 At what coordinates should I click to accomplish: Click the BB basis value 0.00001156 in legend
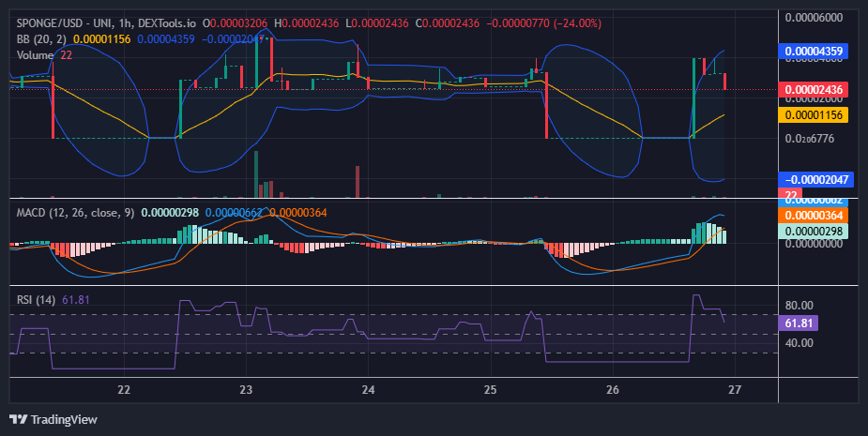coord(102,39)
